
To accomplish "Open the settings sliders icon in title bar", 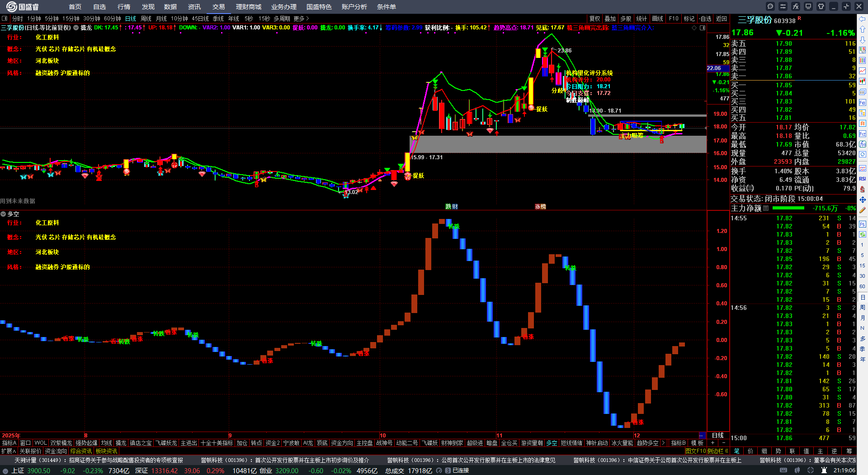I will pos(783,6).
